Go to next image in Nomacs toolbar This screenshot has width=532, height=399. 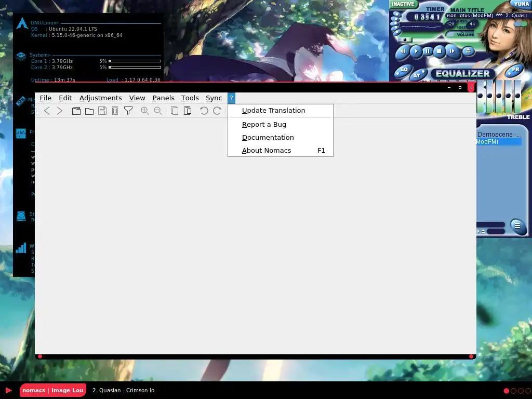click(x=60, y=111)
